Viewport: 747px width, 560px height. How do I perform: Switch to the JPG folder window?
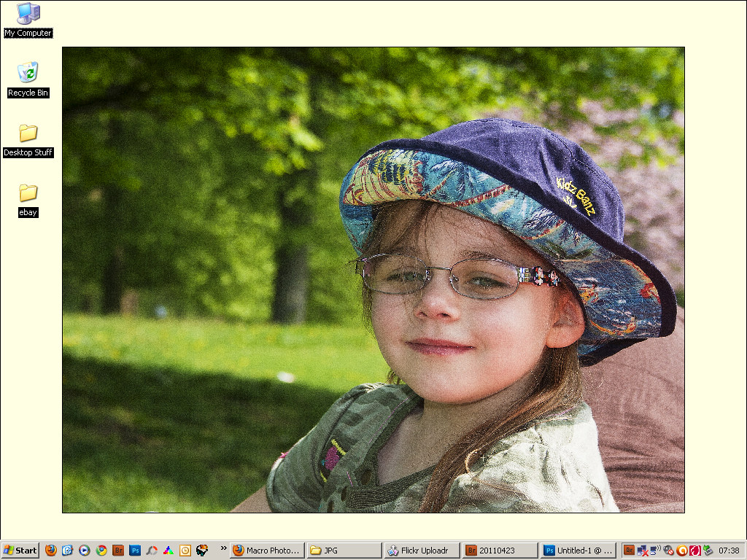343,551
